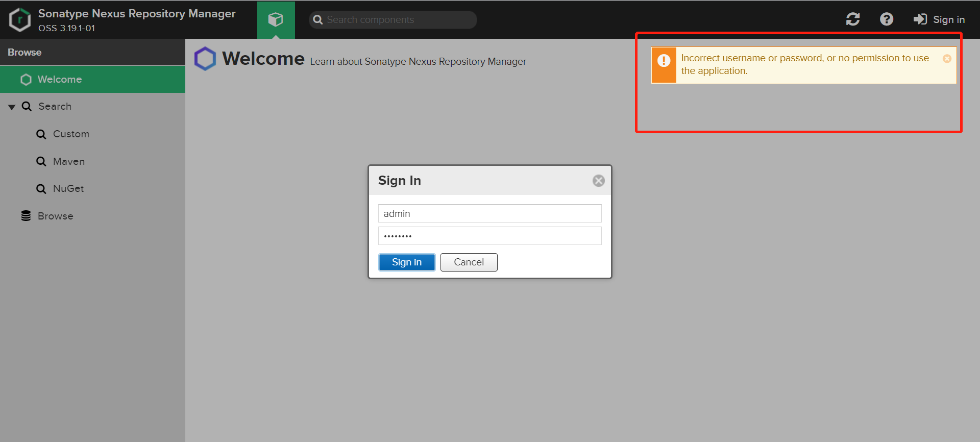
Task: Collapse the Search tree node arrow
Action: point(12,107)
